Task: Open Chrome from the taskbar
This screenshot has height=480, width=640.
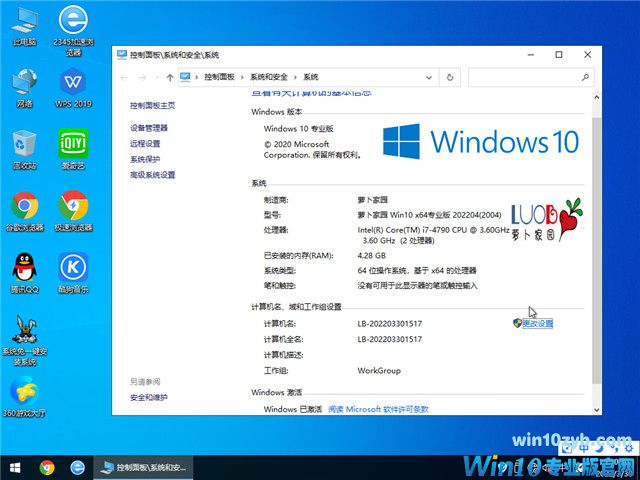Action: coord(47,467)
